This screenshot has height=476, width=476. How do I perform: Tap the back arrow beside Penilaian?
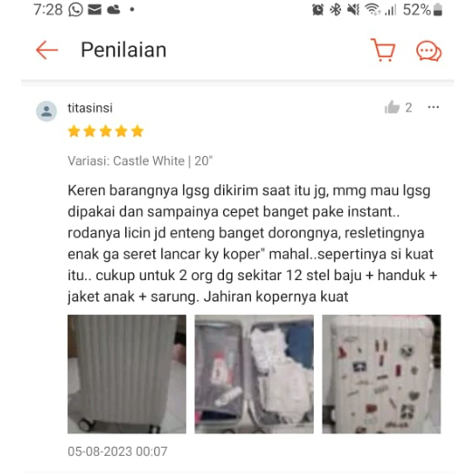click(47, 50)
